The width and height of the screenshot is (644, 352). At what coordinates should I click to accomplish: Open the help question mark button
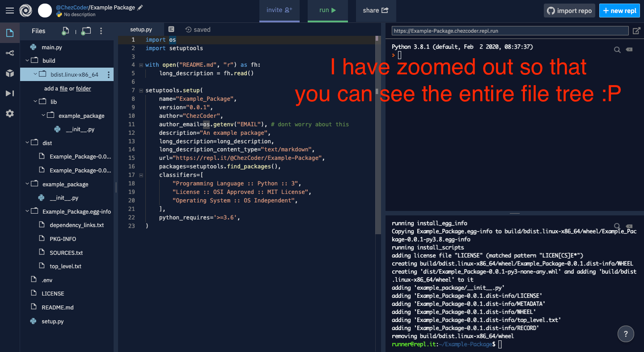pyautogui.click(x=626, y=334)
